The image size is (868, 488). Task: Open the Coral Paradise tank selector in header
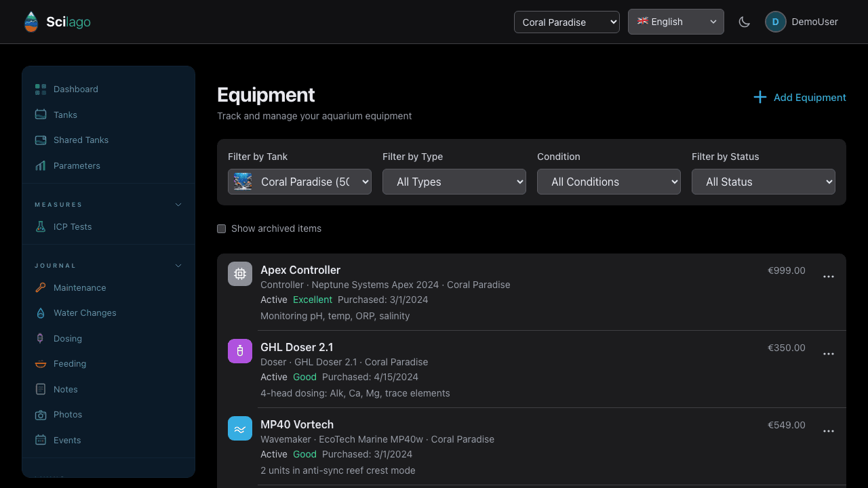click(x=567, y=22)
